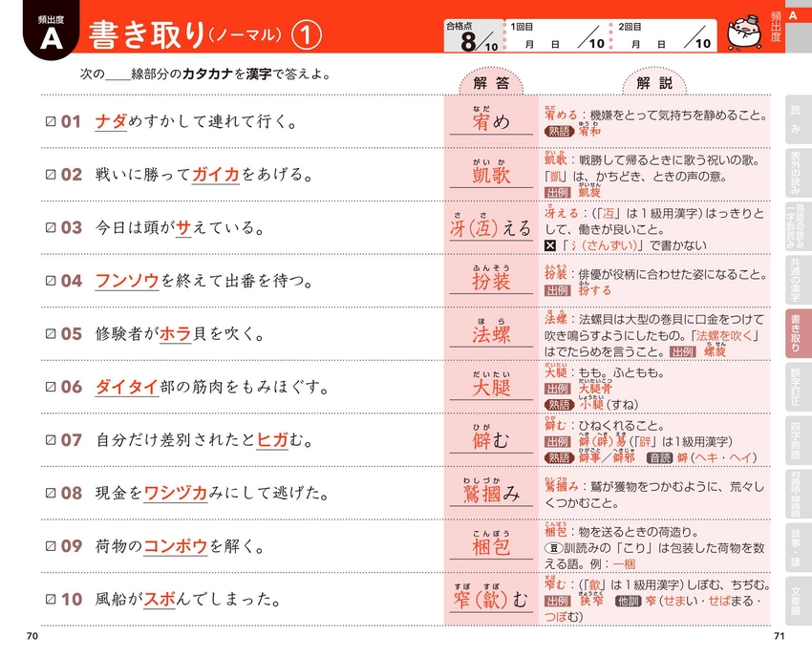Viewport: 812px width, 656px height.
Task: Tick the checkbox for question 05
Action: (51, 333)
